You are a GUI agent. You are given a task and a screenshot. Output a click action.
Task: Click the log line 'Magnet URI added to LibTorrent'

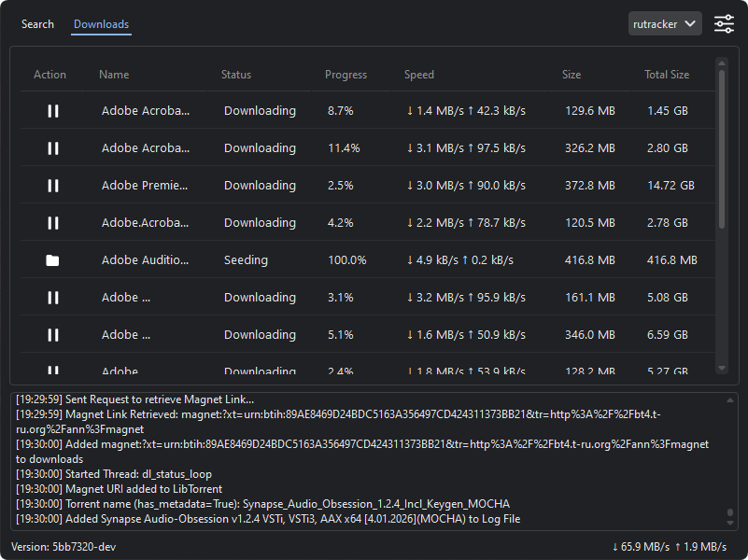pos(119,489)
